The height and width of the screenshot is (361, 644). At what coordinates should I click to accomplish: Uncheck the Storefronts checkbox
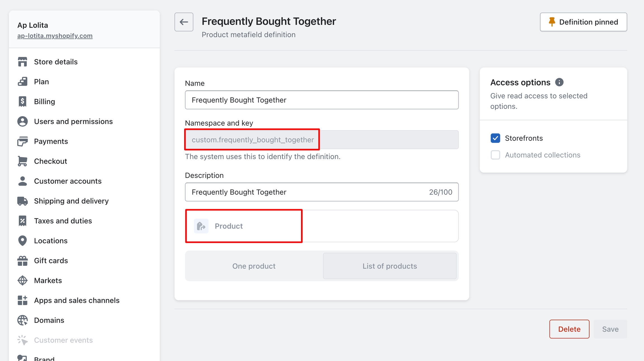tap(495, 138)
